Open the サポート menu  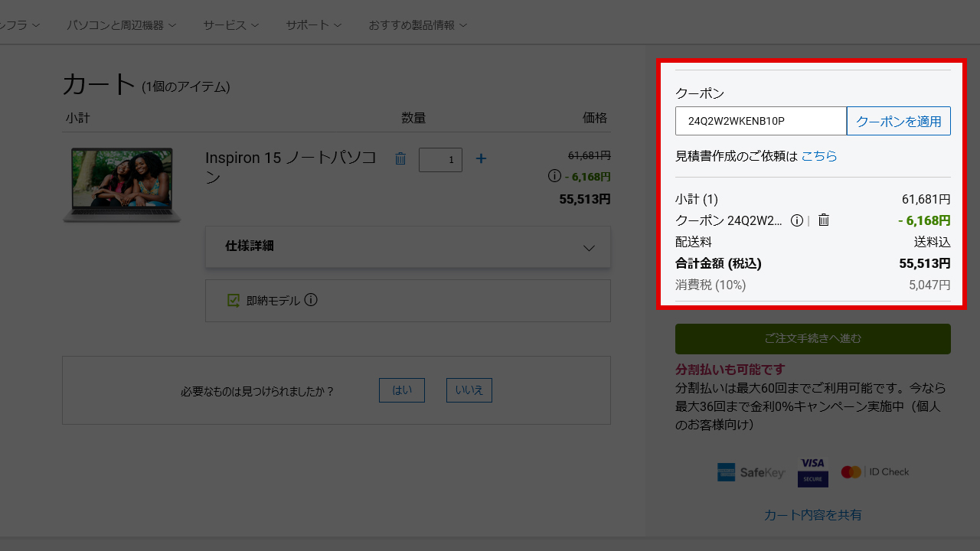(314, 24)
